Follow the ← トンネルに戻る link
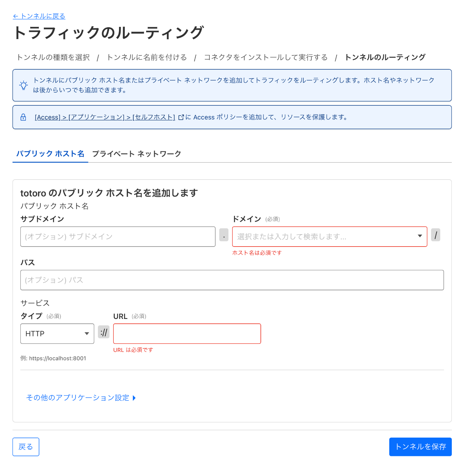Image resolution: width=462 pixels, height=476 pixels. (39, 16)
